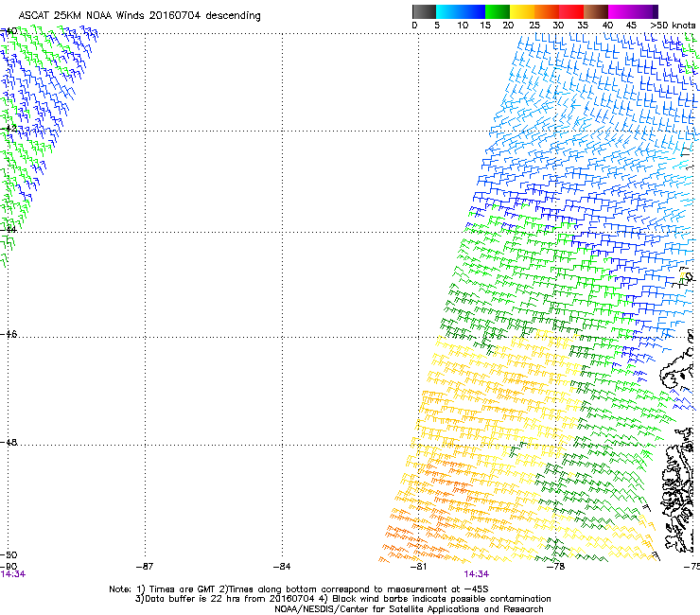
Task: Click the '15' label under the color bar
Action: pyautogui.click(x=485, y=26)
